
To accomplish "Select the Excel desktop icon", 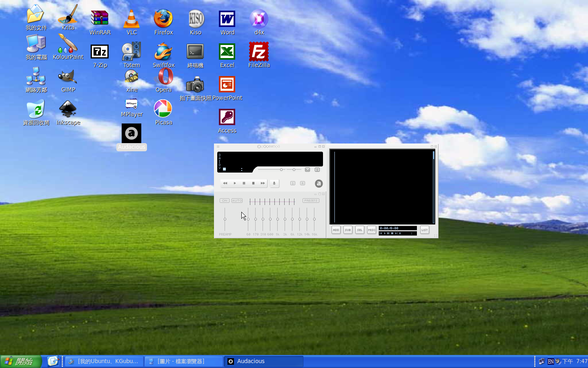I will [x=227, y=55].
